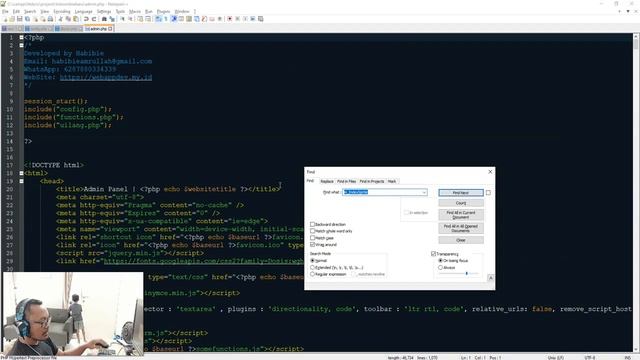
Task: Click the Print toolbar icon
Action: pos(50,19)
